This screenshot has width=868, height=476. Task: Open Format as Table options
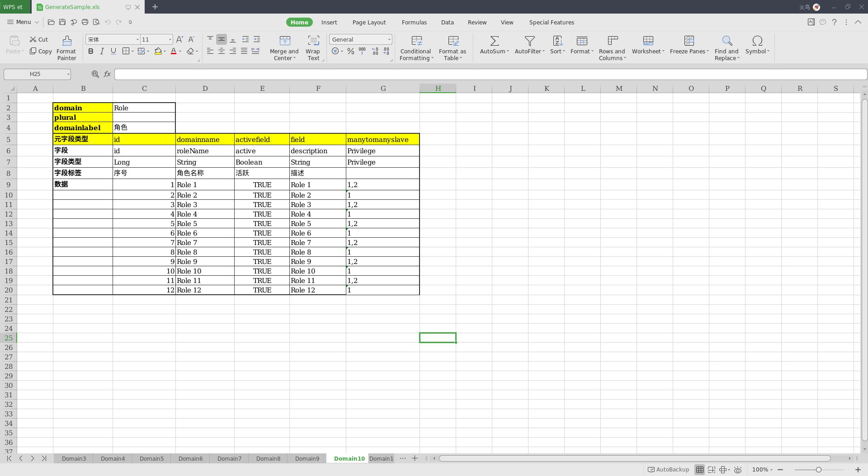(453, 48)
